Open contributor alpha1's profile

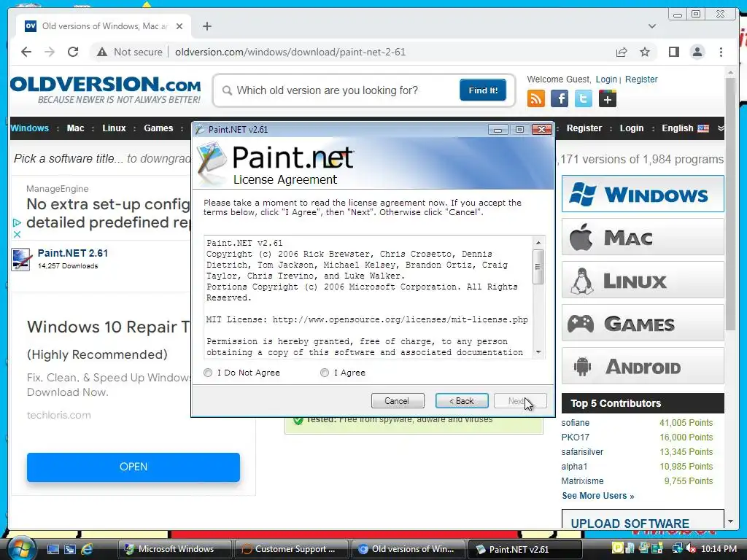pos(574,467)
